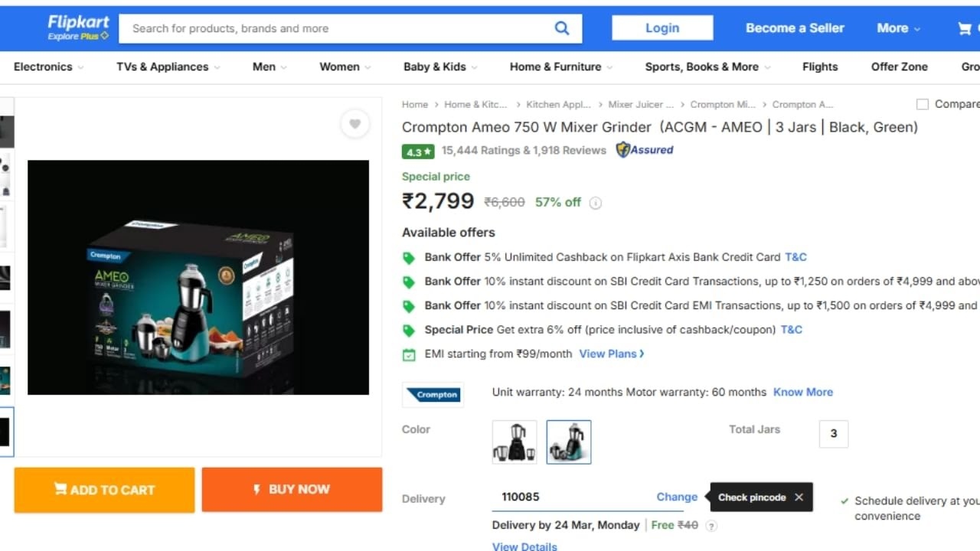Click the View Plans EMI link

click(611, 354)
